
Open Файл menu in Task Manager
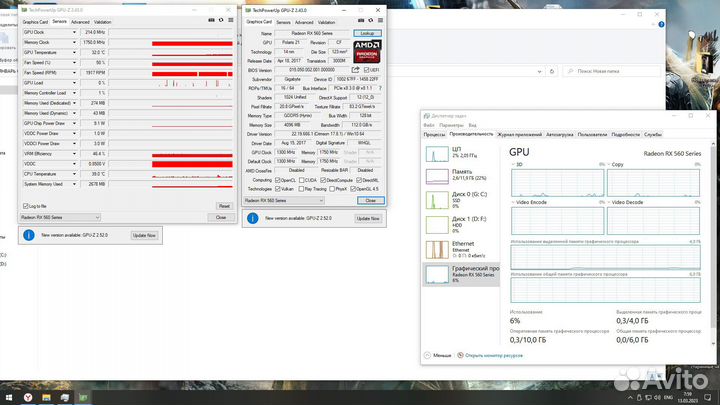(x=429, y=125)
